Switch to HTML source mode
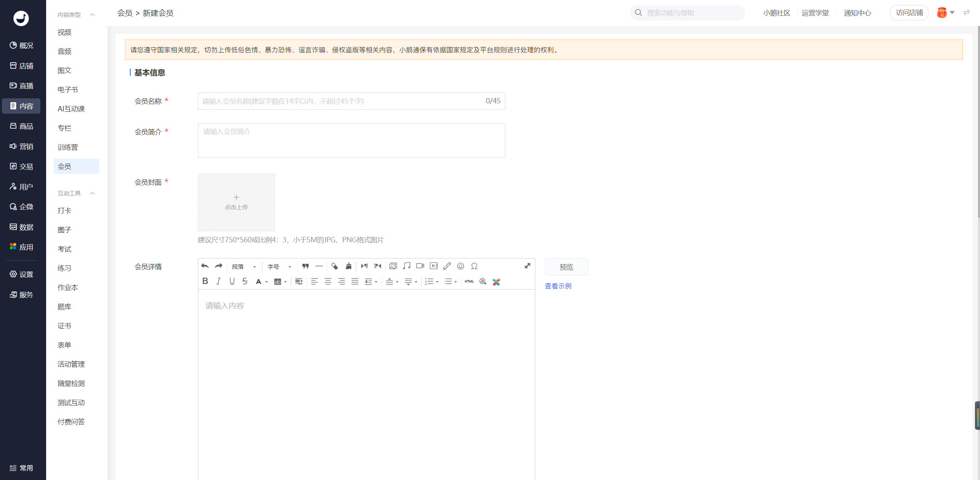 tap(469, 281)
